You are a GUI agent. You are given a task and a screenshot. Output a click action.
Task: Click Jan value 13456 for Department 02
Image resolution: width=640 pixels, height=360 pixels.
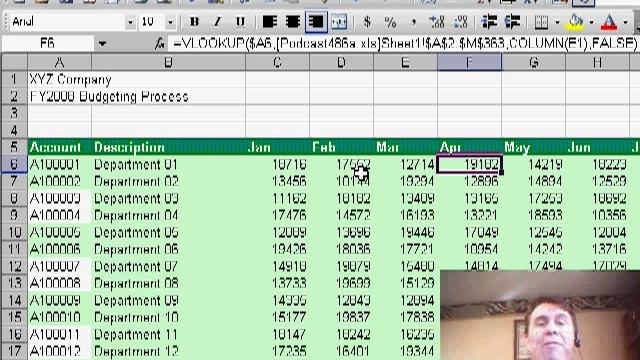coord(277,181)
